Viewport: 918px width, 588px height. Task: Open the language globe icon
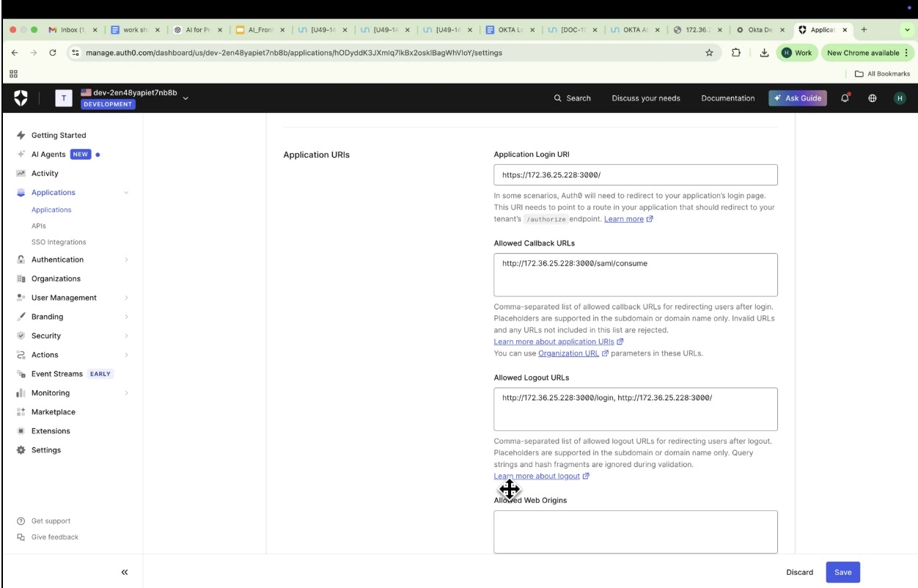click(873, 98)
